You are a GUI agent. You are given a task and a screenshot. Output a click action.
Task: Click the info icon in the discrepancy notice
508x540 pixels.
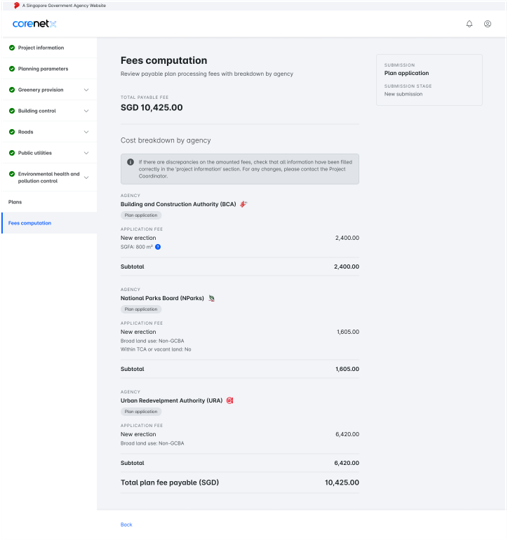pyautogui.click(x=131, y=162)
